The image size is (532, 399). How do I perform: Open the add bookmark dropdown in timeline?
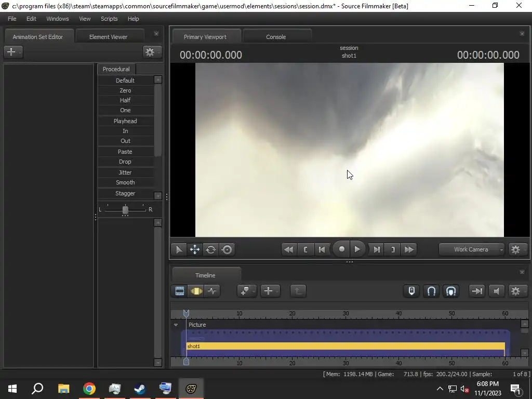247,291
